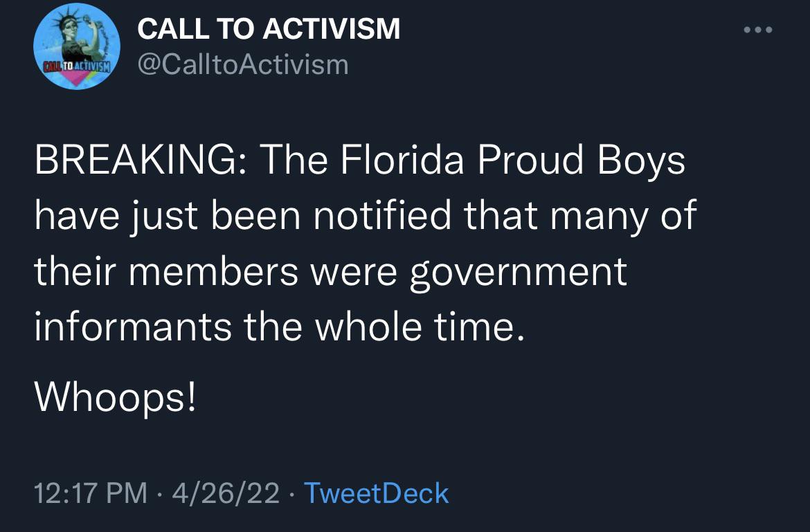Click the 4/26/22 date

[226, 493]
